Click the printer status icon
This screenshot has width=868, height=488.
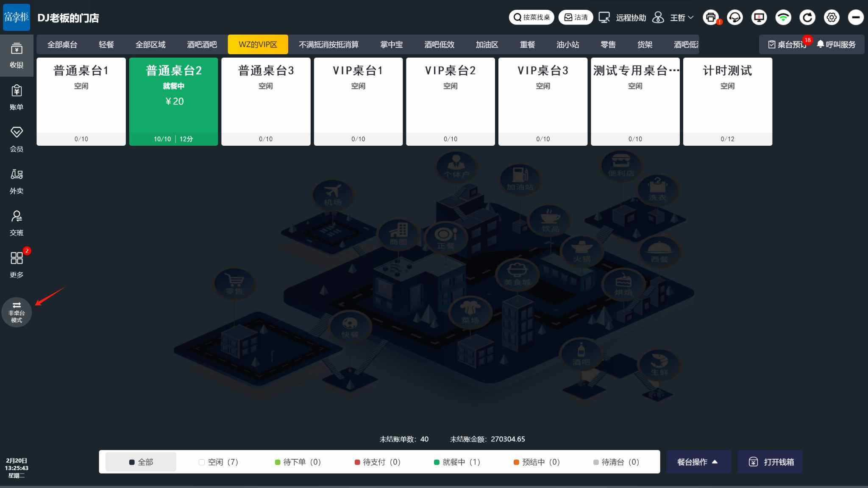[711, 17]
